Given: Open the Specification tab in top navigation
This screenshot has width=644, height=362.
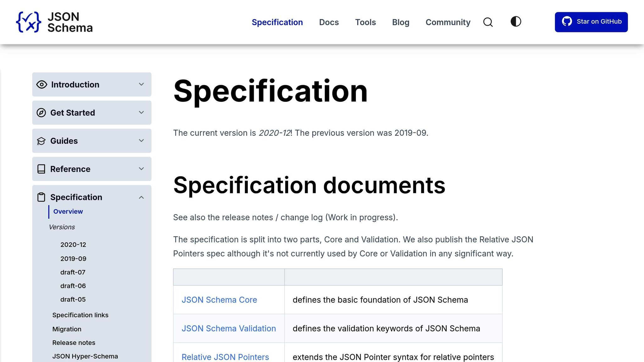Looking at the screenshot, I should [277, 22].
